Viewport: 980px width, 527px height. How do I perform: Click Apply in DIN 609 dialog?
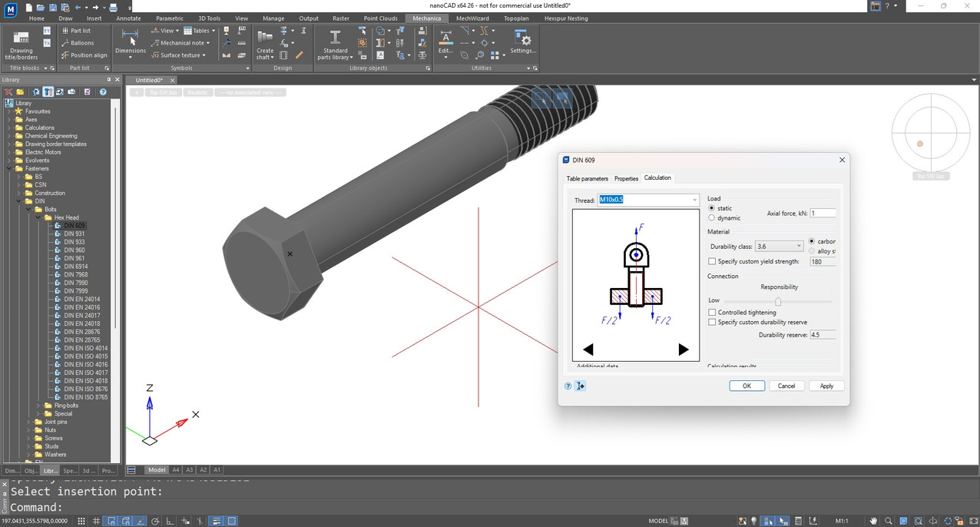[x=826, y=386]
